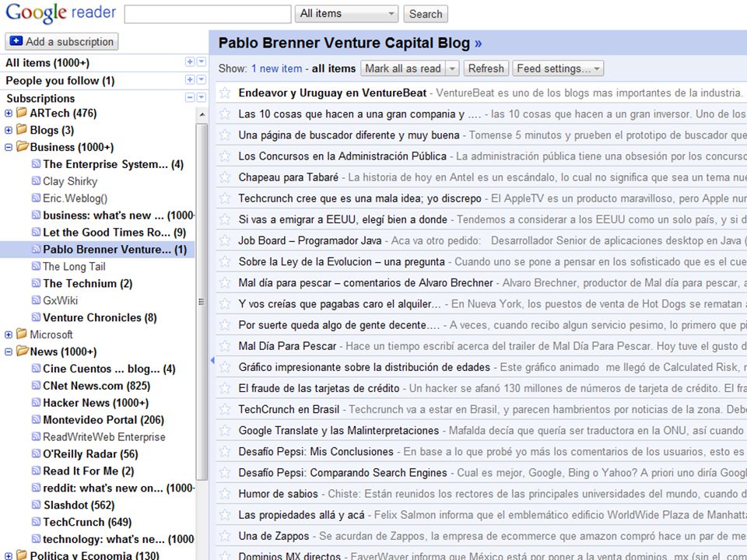The height and width of the screenshot is (560, 747).
Task: Star the 'Chapeau para Tabaré' item
Action: [225, 177]
